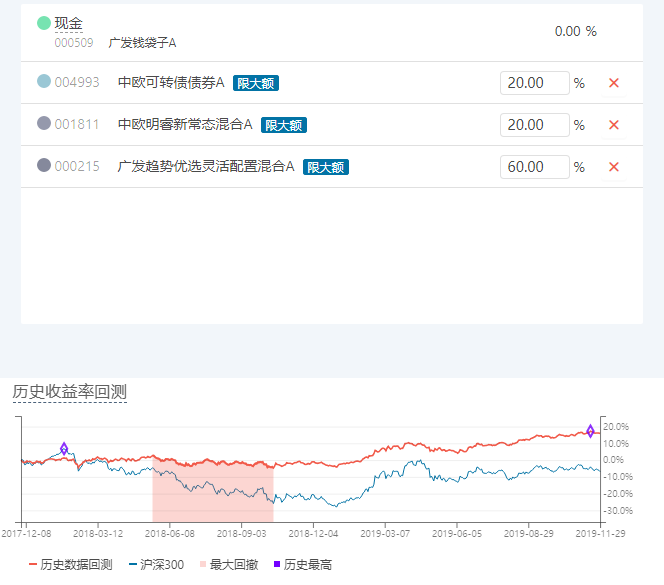Image resolution: width=664 pixels, height=585 pixels.
Task: Click purple diamond marker near chart end
Action: [x=590, y=431]
